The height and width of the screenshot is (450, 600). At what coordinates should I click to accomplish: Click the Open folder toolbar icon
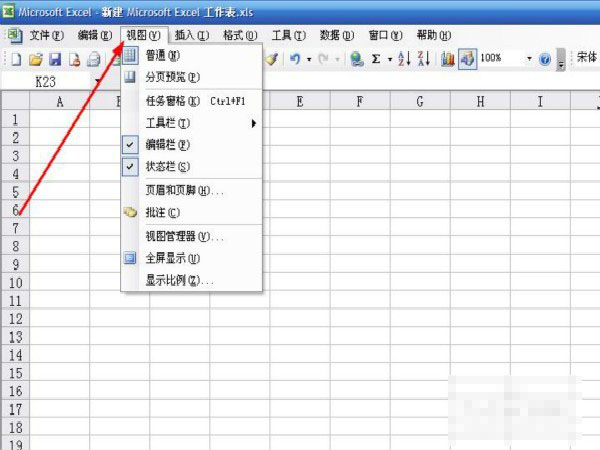tap(36, 59)
